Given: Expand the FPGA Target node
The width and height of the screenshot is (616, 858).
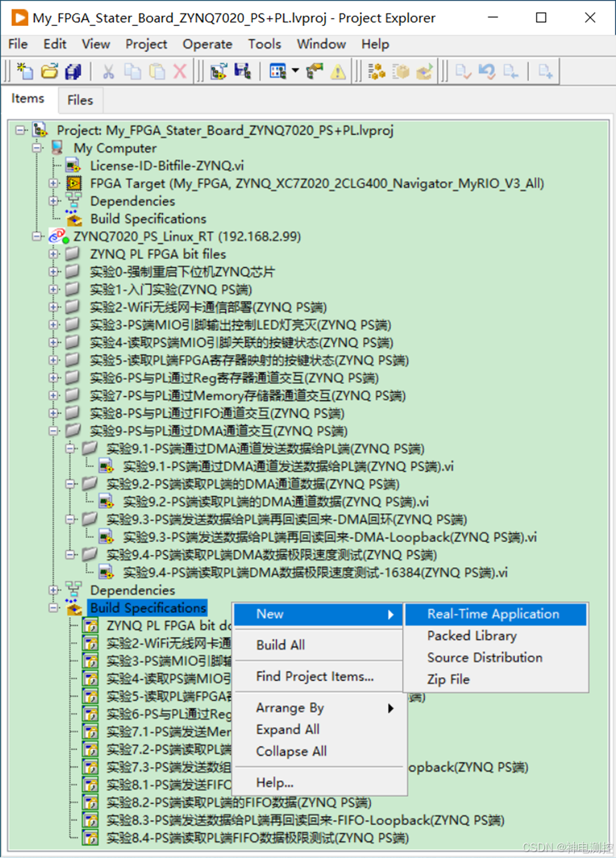Looking at the screenshot, I should click(x=53, y=183).
